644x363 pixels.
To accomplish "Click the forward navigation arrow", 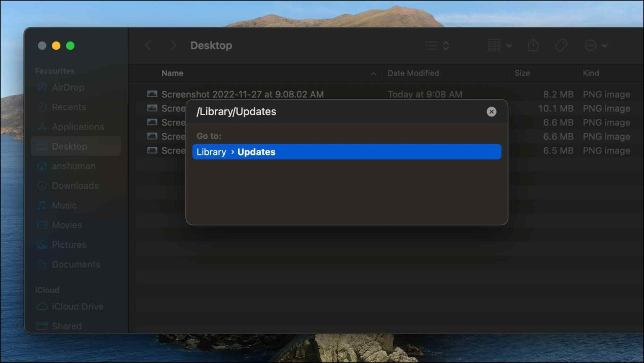I will [173, 45].
